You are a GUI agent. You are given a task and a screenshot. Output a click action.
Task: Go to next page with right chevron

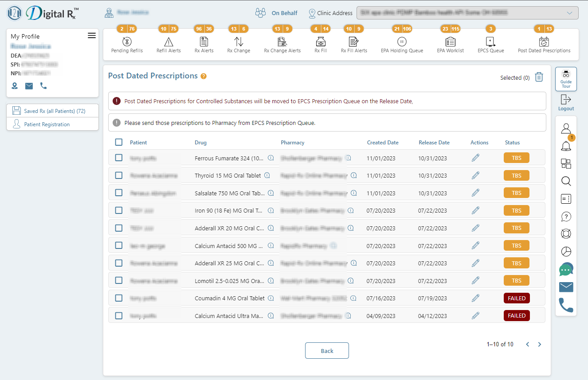(x=539, y=344)
